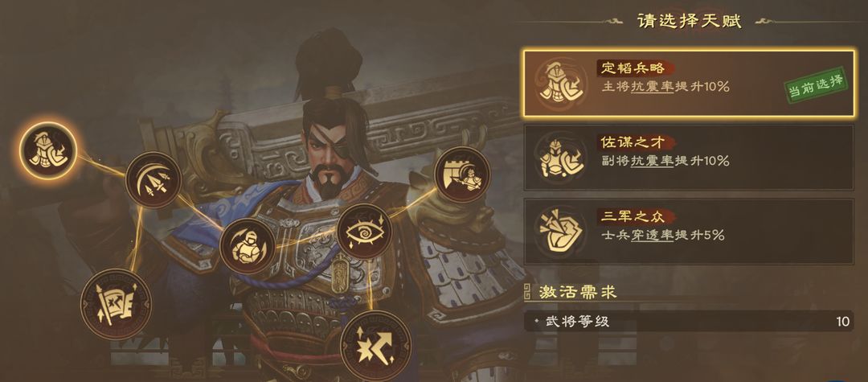Click the 请选择天赋 panel title
Viewport: 868px width, 382px height.
(x=690, y=22)
